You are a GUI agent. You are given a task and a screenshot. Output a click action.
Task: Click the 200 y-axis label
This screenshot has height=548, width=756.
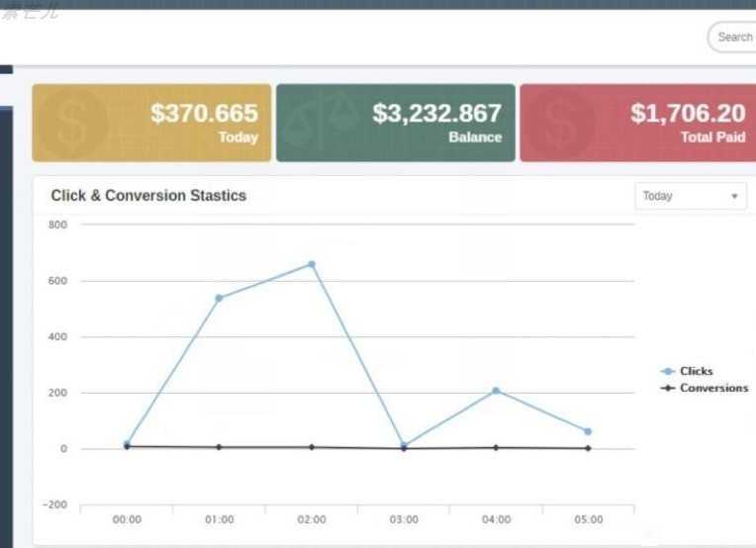(x=57, y=393)
